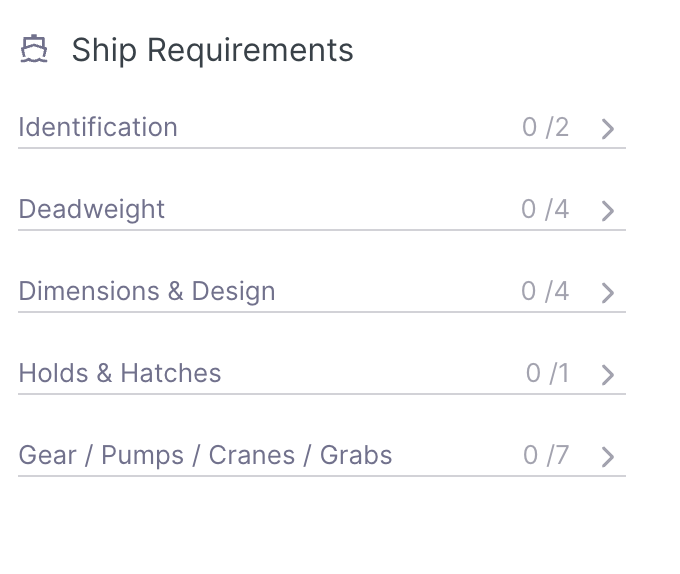Expand Identification using its chevron arrow
Screen dimensions: 680x574
tap(608, 129)
